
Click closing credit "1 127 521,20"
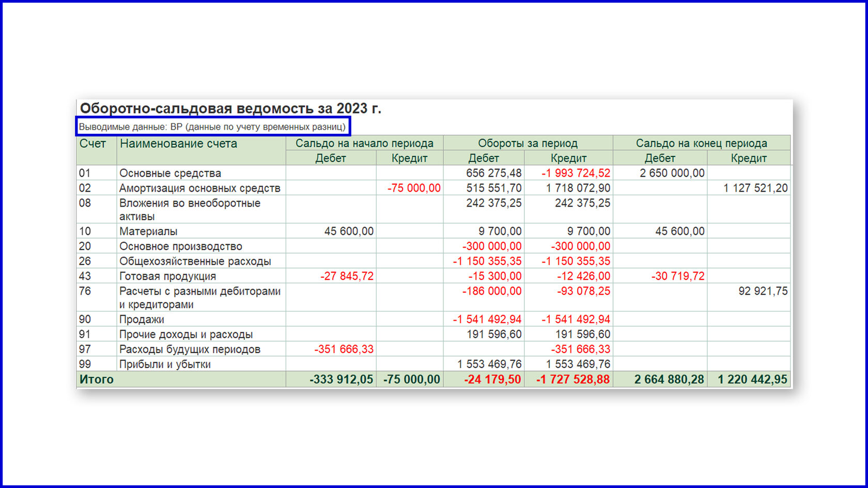point(755,188)
